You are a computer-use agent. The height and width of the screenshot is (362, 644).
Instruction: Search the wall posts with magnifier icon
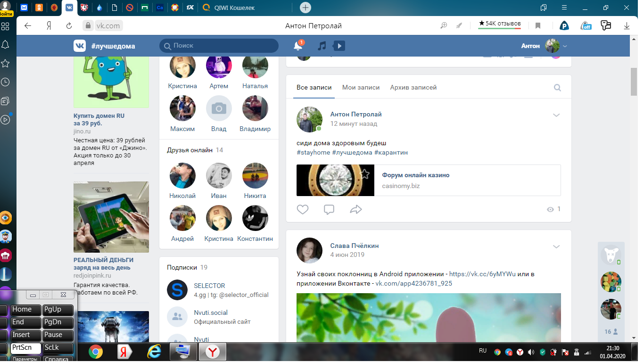(557, 88)
